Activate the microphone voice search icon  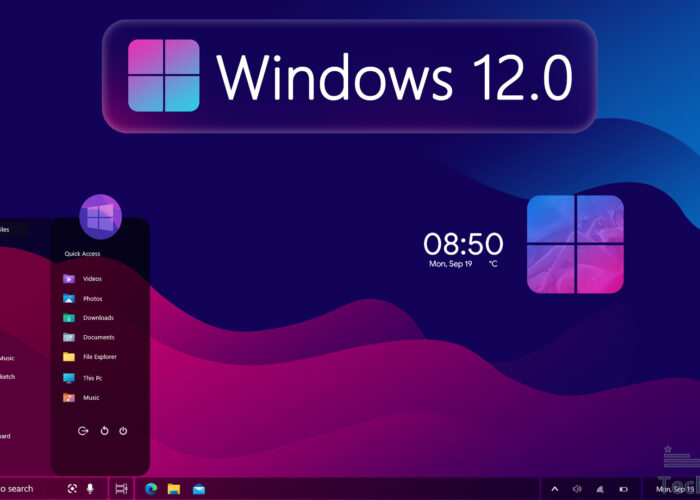coord(90,488)
